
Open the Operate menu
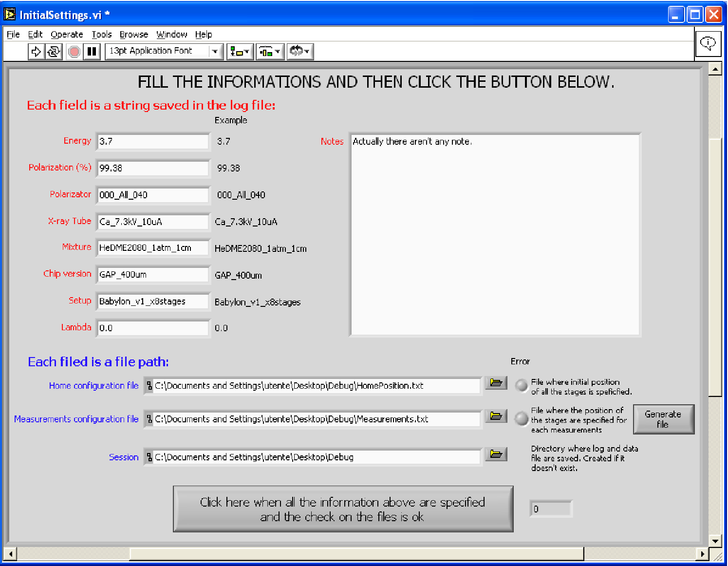(67, 35)
